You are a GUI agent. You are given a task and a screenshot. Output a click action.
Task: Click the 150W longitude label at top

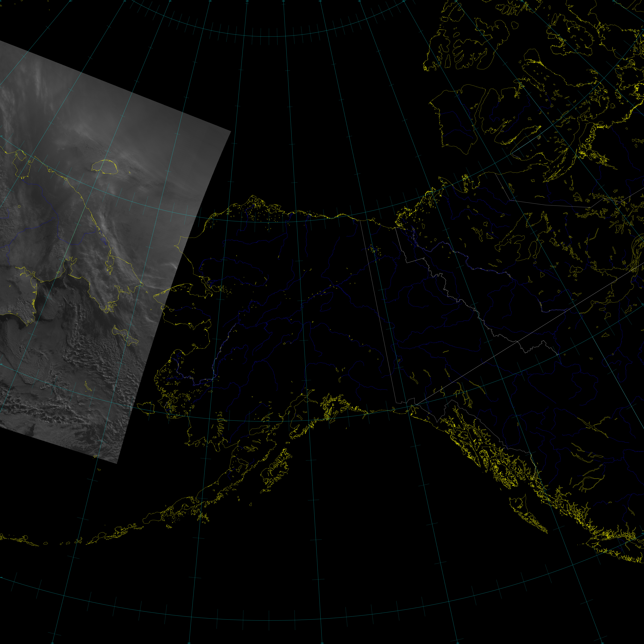pyautogui.click(x=283, y=1)
